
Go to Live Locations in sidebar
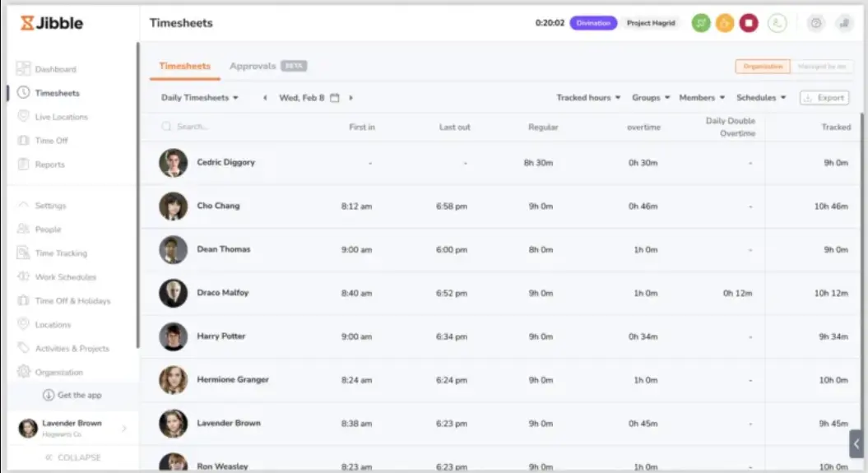pos(61,117)
